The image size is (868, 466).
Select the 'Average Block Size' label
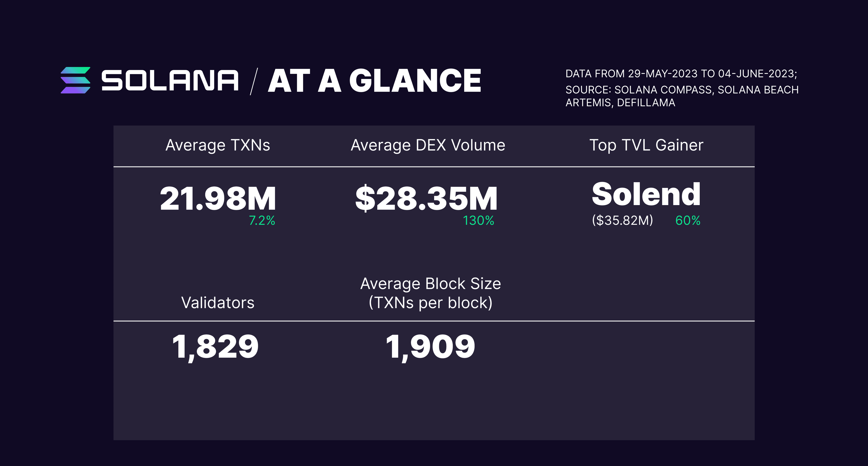(431, 284)
